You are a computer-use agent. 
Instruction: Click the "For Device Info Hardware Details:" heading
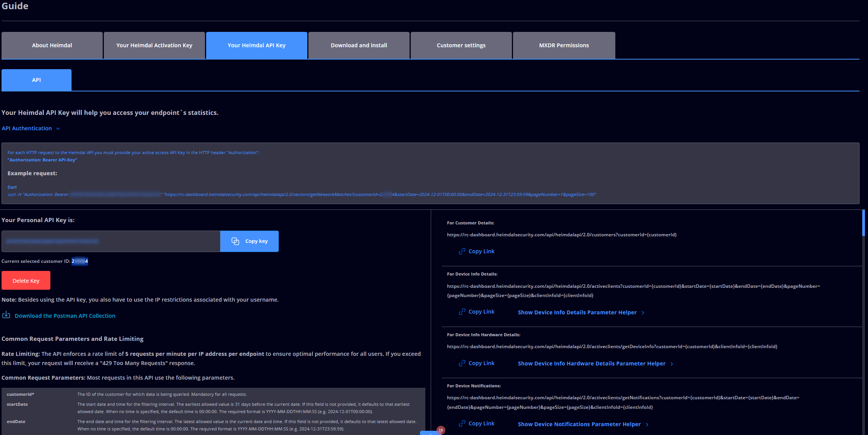click(x=483, y=335)
